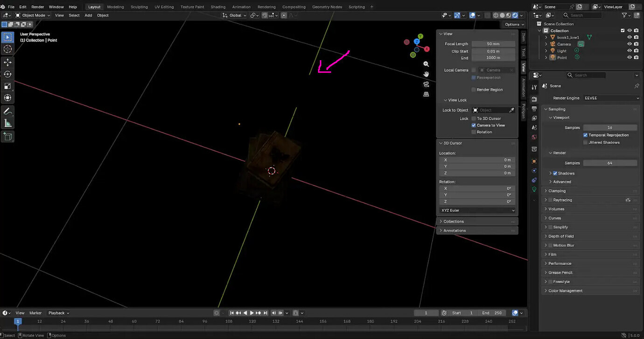Click the End frame 250 field

(492, 313)
